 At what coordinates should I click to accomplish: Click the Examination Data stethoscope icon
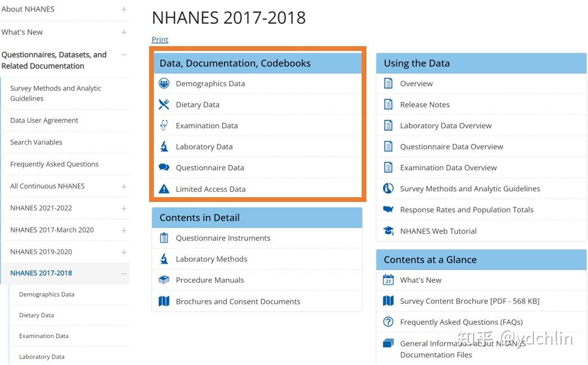[x=163, y=125]
